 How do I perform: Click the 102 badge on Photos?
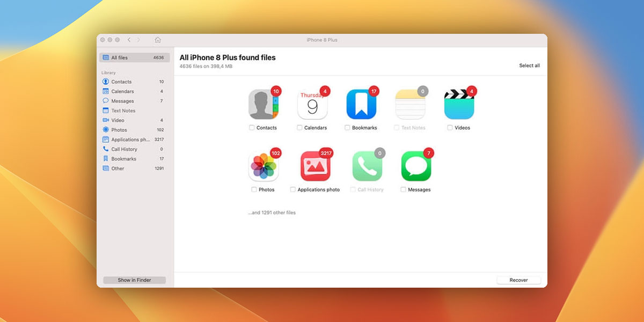point(276,153)
